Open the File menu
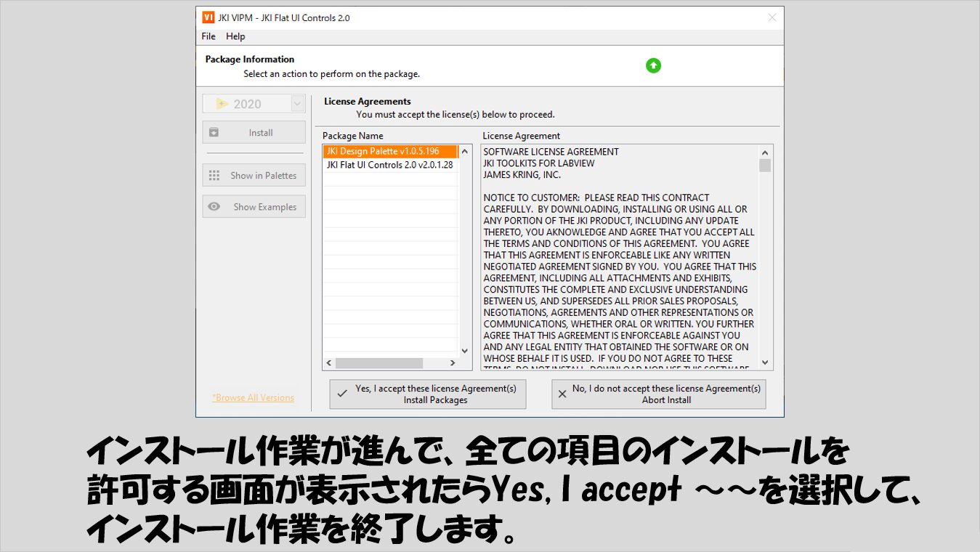 pyautogui.click(x=208, y=36)
